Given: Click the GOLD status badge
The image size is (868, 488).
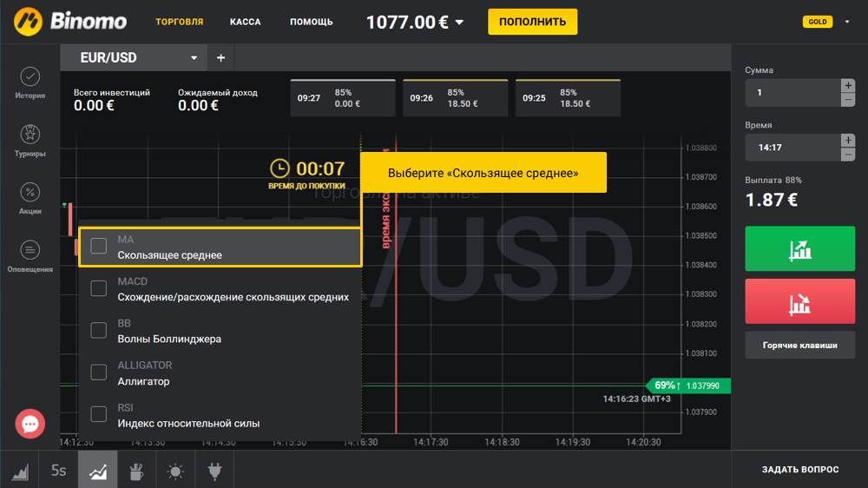Looking at the screenshot, I should tap(818, 22).
